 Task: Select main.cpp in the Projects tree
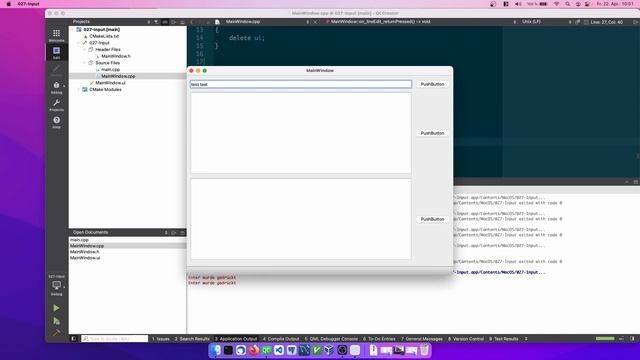110,70
